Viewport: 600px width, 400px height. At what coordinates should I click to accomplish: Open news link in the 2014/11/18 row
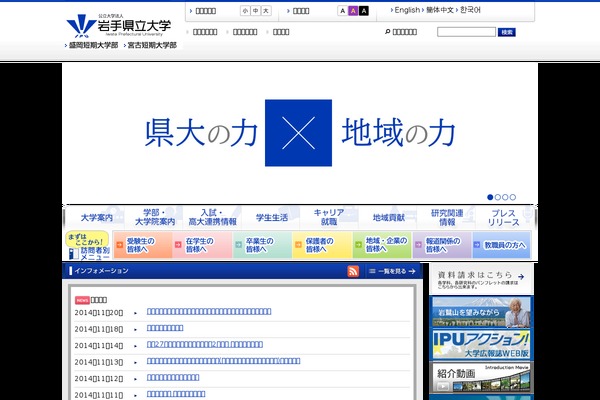pyautogui.click(x=165, y=328)
